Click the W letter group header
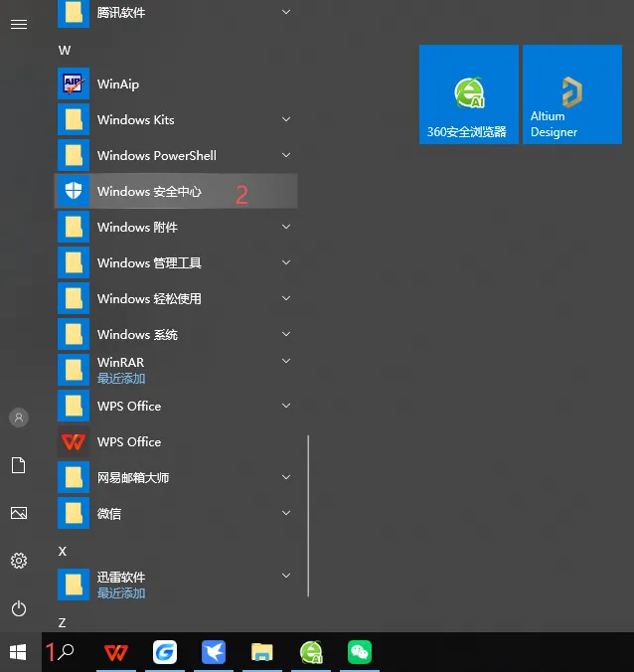 pos(65,50)
